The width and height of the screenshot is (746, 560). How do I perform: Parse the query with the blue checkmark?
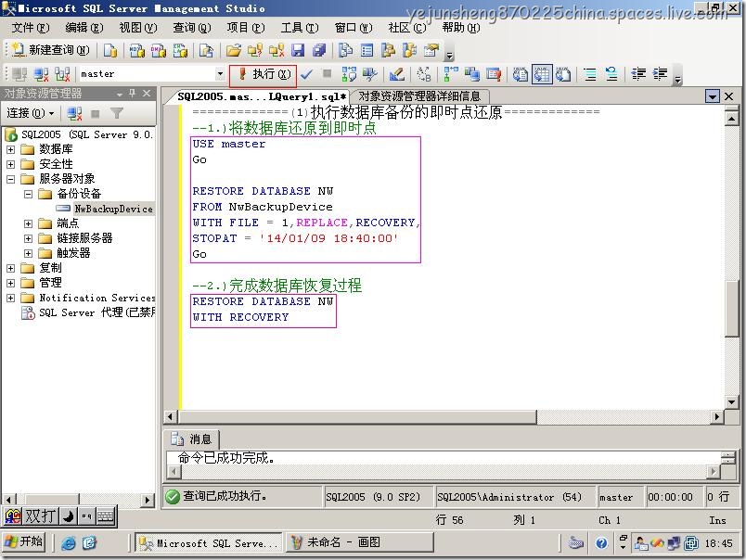[x=306, y=74]
